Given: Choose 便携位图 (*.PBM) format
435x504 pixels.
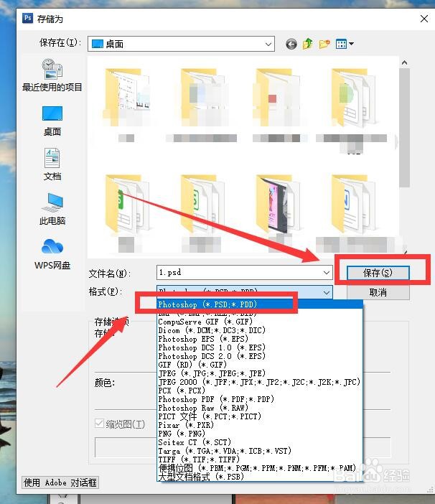Looking at the screenshot, I should [260, 468].
